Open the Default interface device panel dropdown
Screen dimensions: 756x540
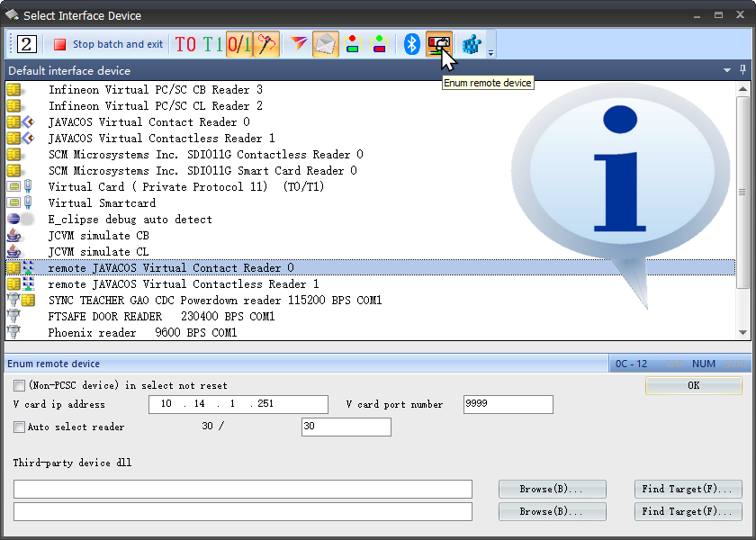coord(727,70)
